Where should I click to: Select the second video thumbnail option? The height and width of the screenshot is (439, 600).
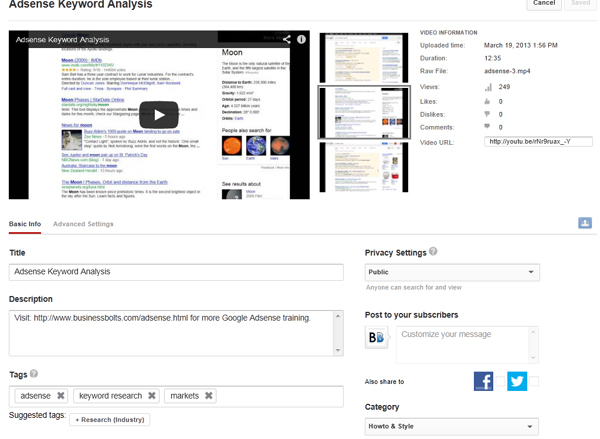(x=364, y=112)
